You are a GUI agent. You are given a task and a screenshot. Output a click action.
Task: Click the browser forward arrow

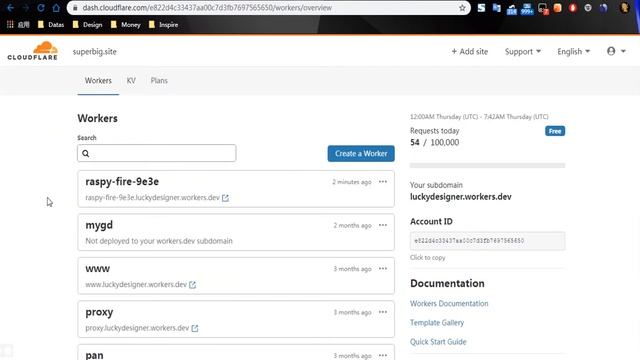[25, 8]
